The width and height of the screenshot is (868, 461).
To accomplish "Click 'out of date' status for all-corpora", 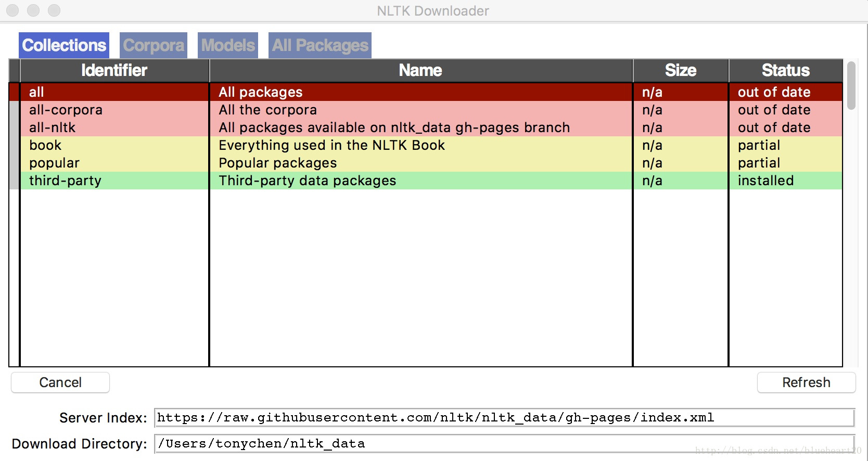I will click(786, 110).
